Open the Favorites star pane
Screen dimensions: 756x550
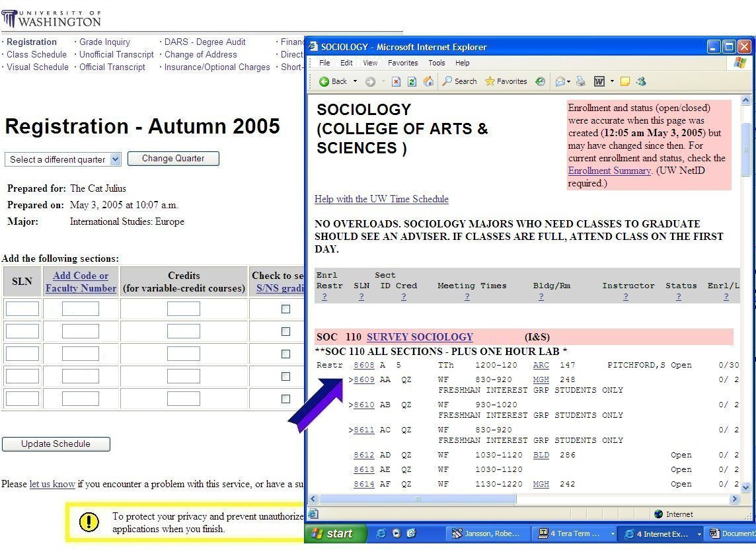(506, 81)
